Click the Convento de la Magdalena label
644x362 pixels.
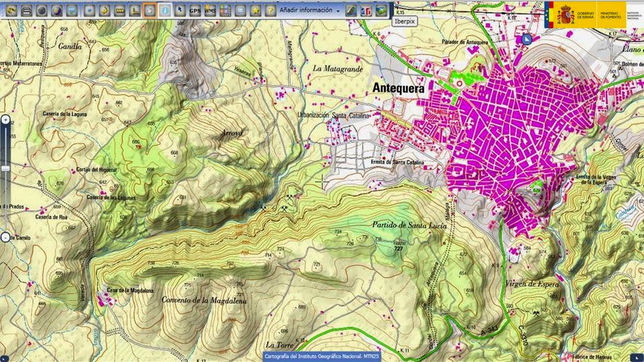204,300
